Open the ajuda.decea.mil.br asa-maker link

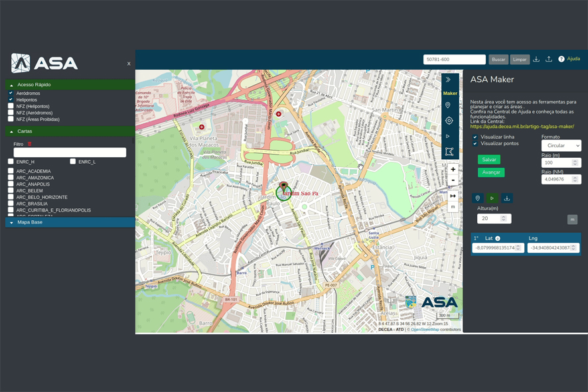(522, 127)
